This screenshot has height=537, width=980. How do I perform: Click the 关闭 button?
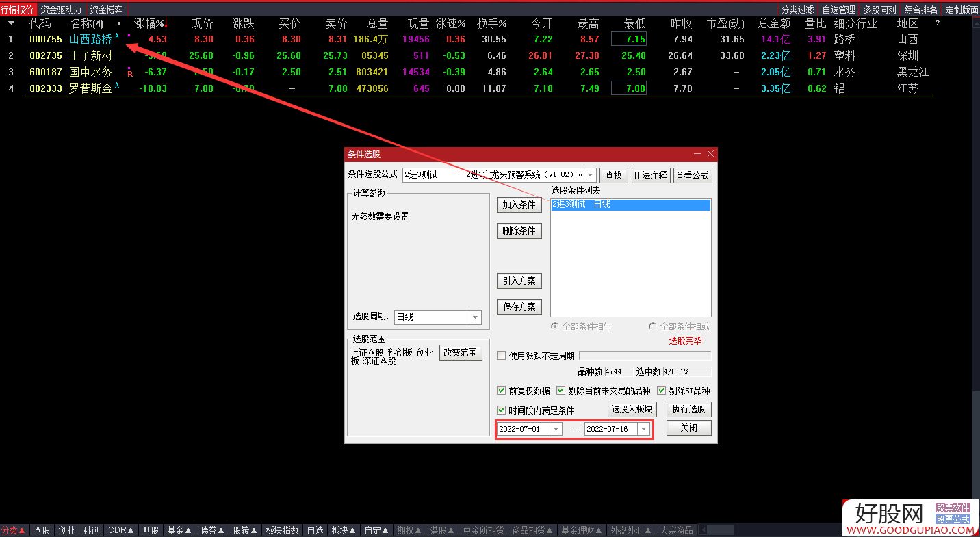(689, 428)
